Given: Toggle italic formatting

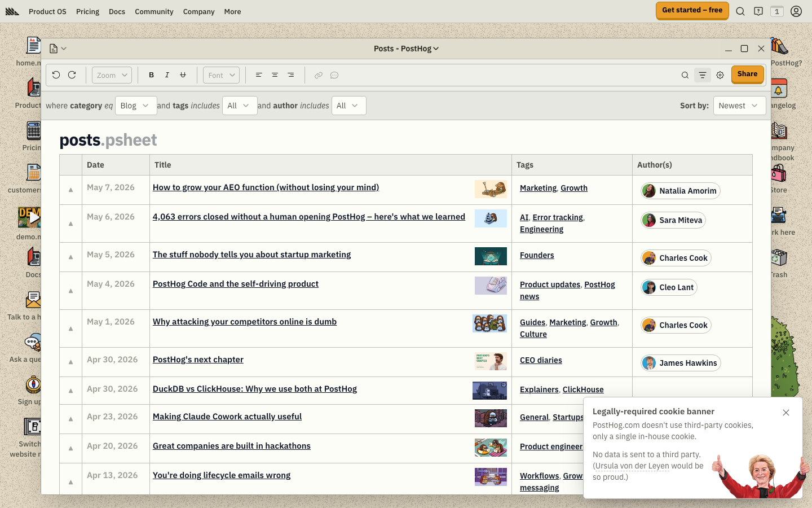Looking at the screenshot, I should coord(167,75).
